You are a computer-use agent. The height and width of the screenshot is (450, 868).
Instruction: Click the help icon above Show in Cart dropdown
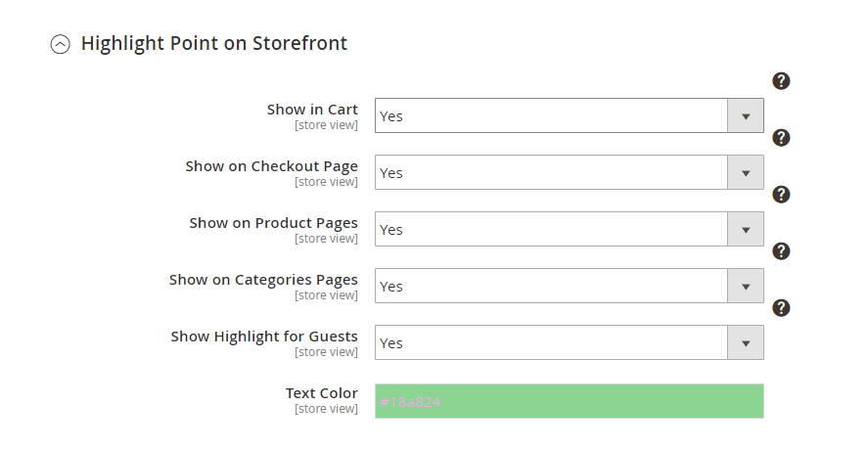tap(781, 81)
